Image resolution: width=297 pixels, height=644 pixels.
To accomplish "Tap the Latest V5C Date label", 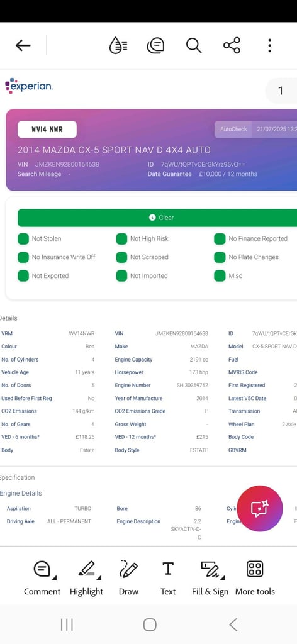I will [x=247, y=398].
